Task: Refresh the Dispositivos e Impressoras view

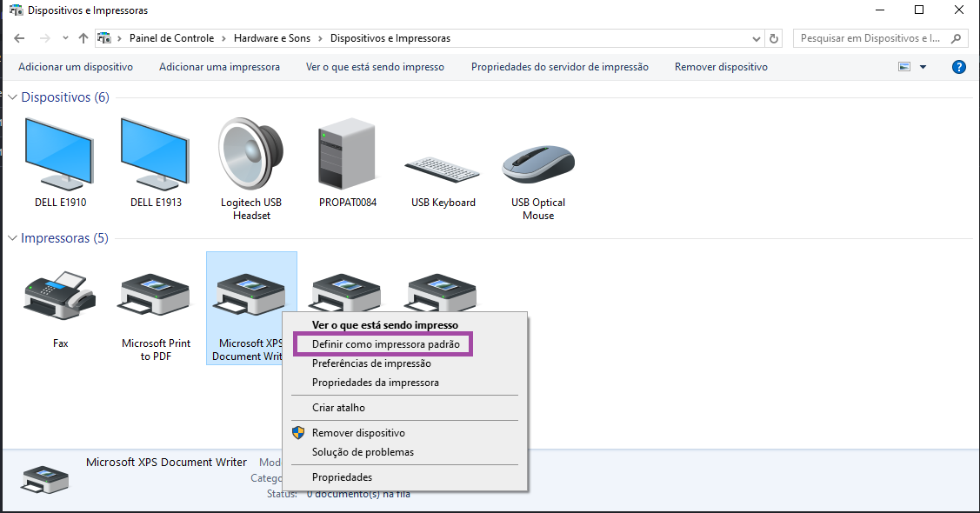Action: (x=774, y=38)
